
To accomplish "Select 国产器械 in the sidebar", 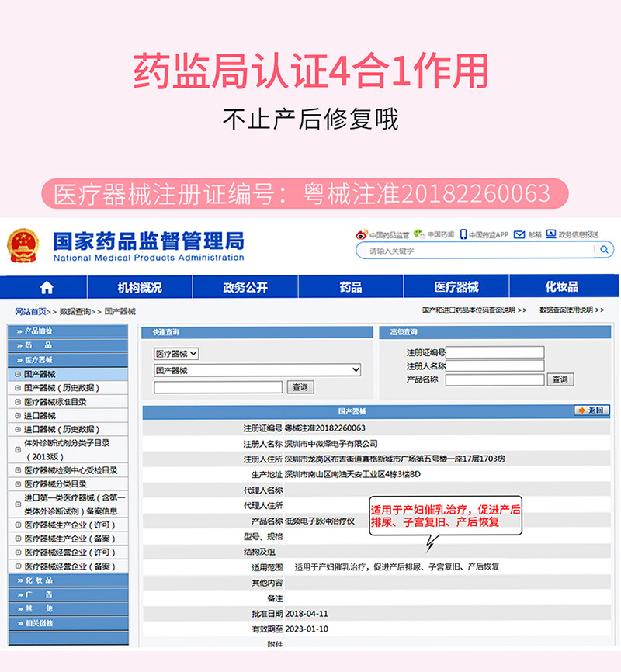I will click(68, 374).
